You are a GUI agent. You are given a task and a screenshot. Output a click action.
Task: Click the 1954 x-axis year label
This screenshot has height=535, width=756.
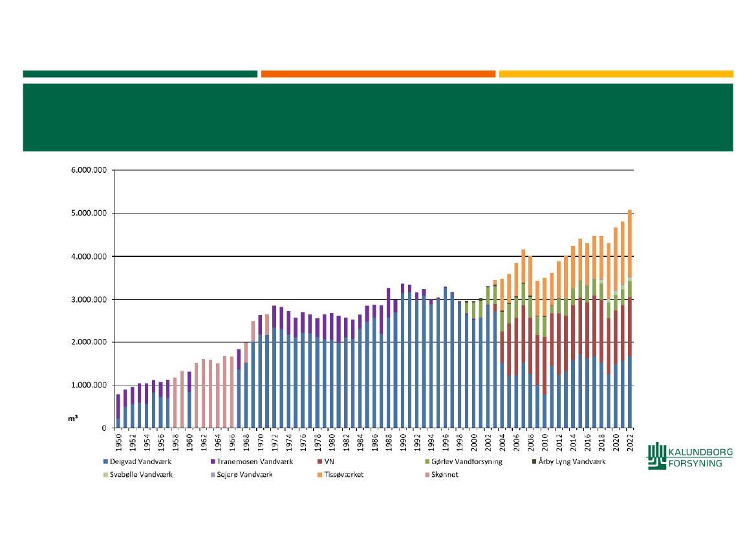pos(147,442)
